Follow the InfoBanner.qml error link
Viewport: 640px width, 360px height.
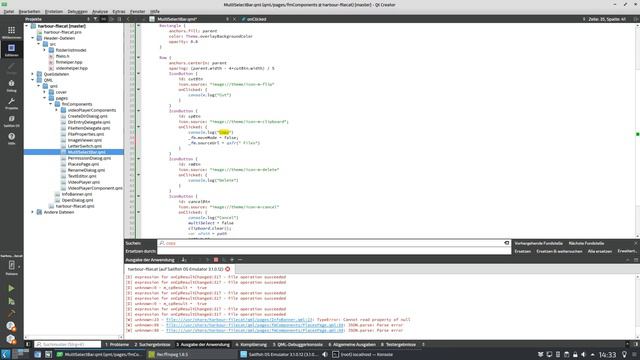(239, 320)
